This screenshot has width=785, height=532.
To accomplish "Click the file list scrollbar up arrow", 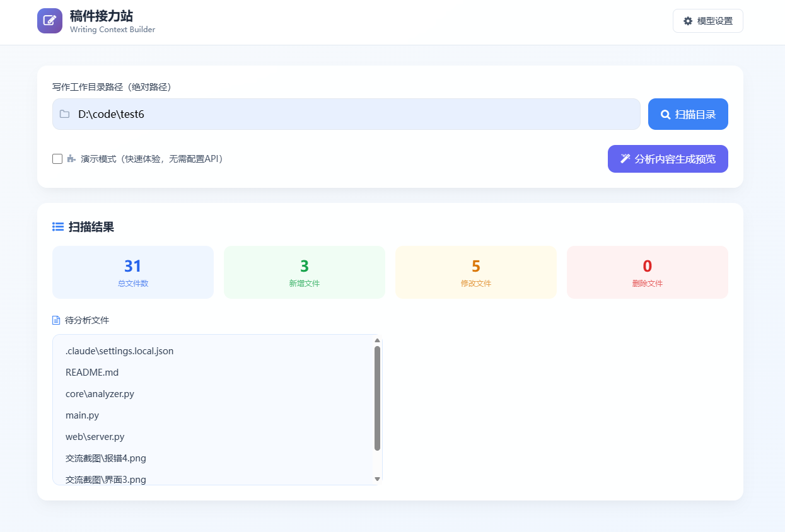I will (377, 340).
